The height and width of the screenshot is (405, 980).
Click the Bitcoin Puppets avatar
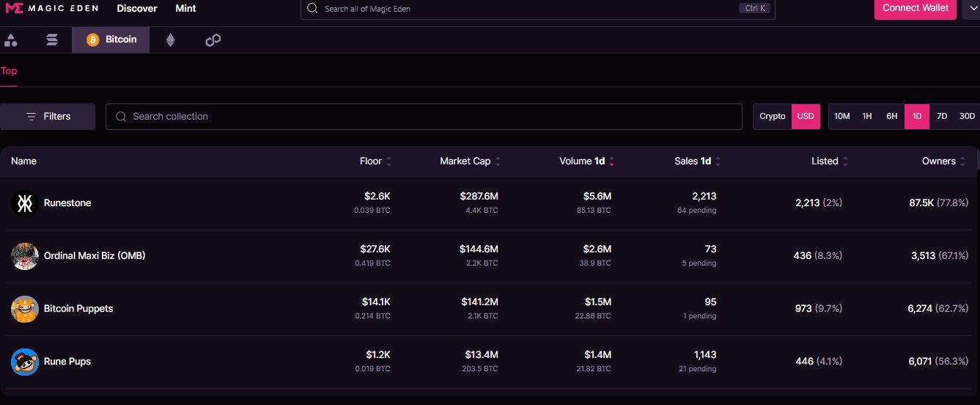click(x=25, y=309)
